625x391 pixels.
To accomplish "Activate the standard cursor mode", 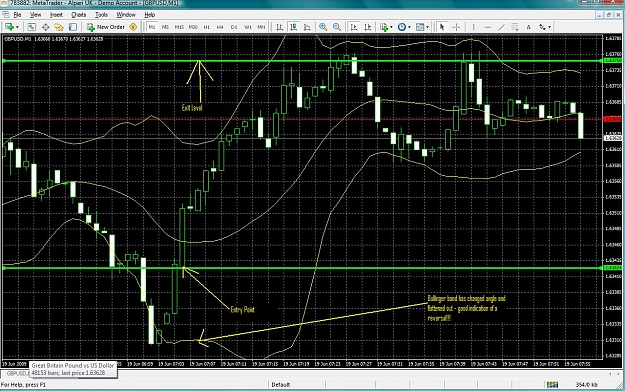I will 442,27.
